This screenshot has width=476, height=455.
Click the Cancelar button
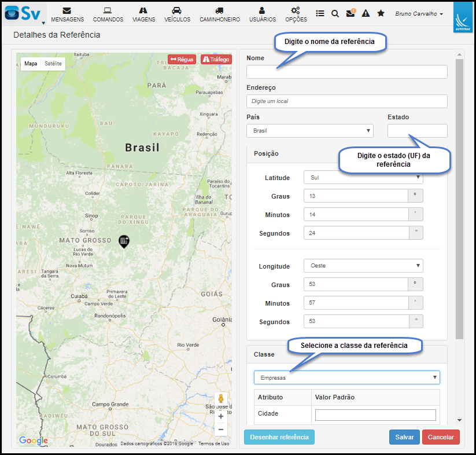point(441,437)
